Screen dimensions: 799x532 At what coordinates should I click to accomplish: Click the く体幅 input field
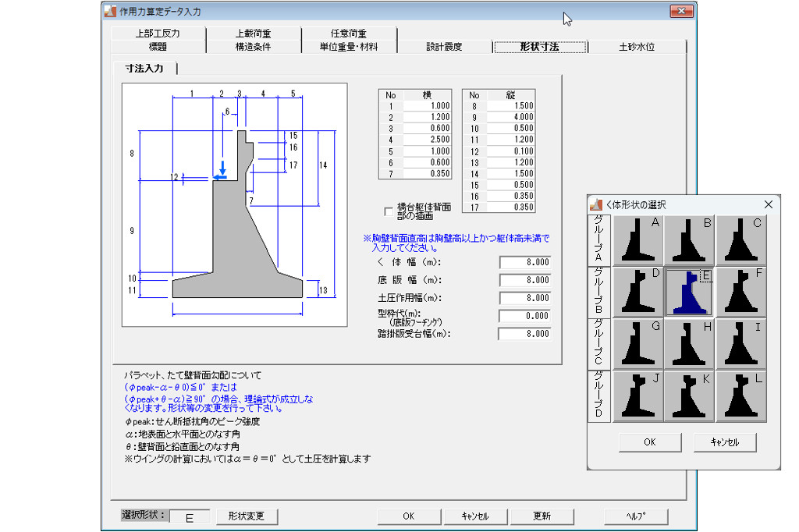pyautogui.click(x=525, y=263)
